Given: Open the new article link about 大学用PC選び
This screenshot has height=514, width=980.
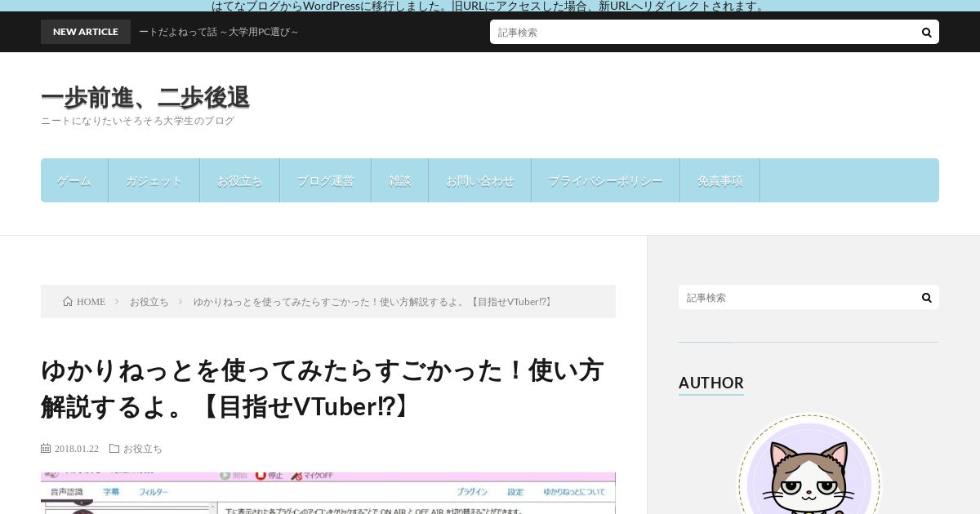Looking at the screenshot, I should tap(219, 32).
